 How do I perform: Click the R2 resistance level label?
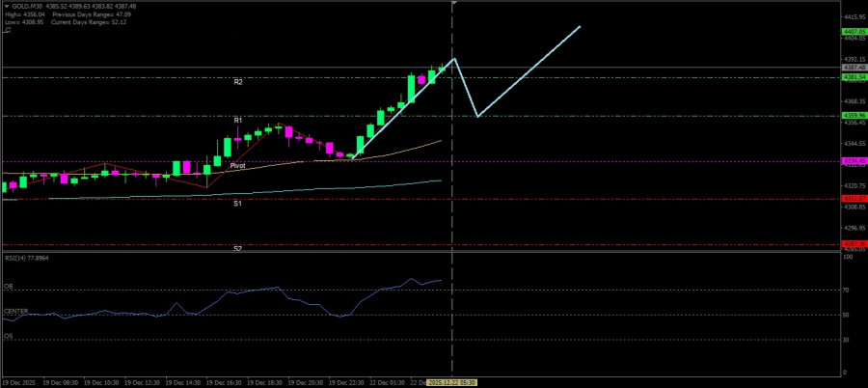[x=237, y=82]
